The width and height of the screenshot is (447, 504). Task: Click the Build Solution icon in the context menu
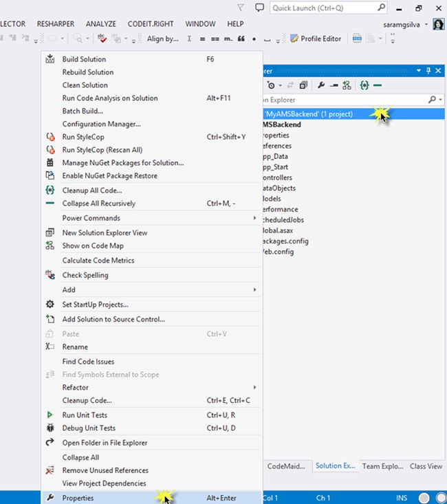click(x=50, y=59)
